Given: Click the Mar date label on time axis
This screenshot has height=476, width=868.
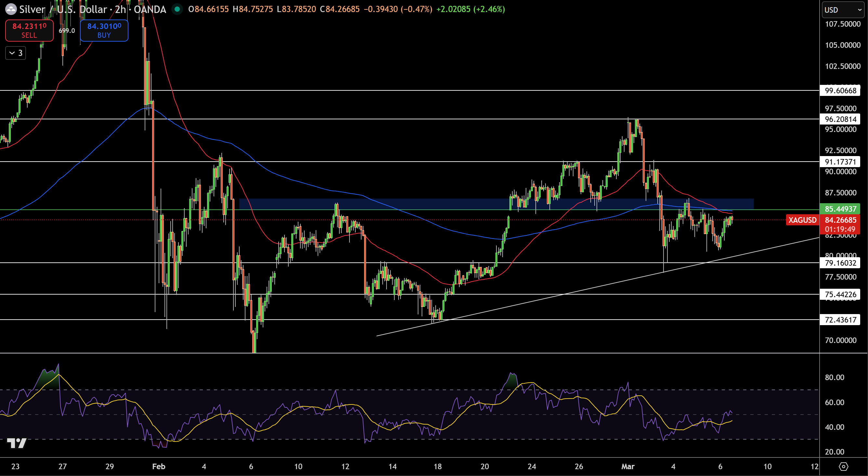Looking at the screenshot, I should [x=628, y=467].
